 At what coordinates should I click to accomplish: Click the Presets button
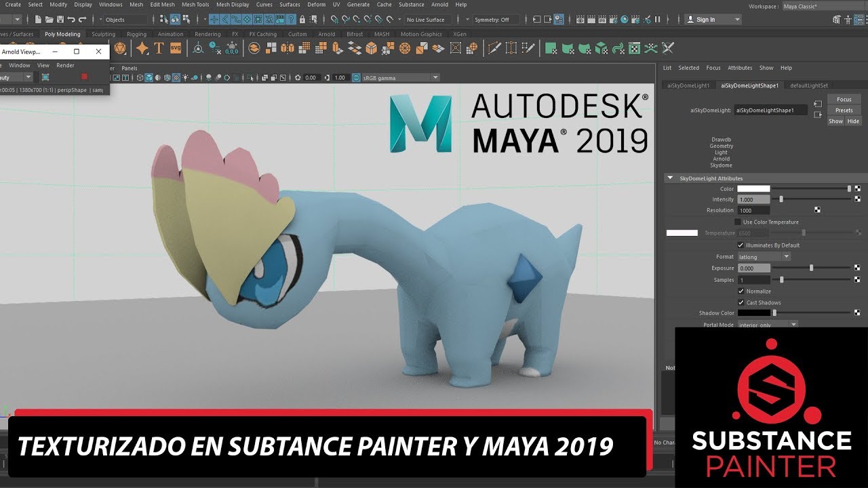point(844,110)
